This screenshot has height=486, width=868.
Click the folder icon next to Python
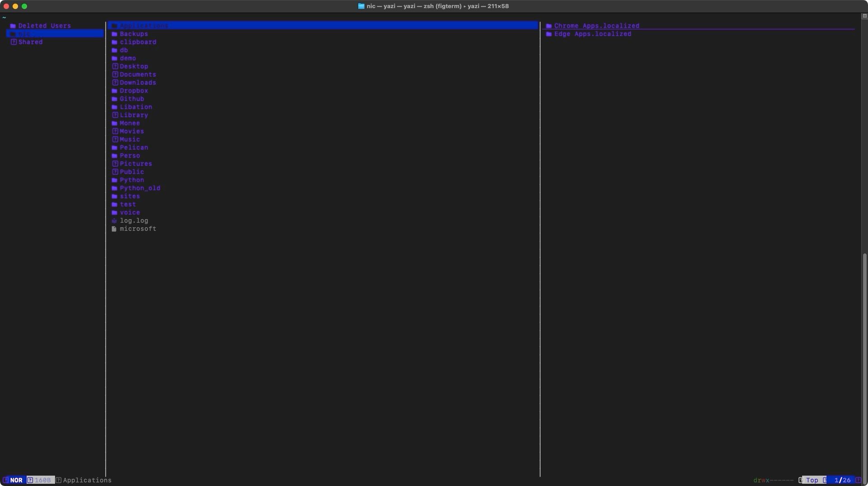tap(115, 180)
